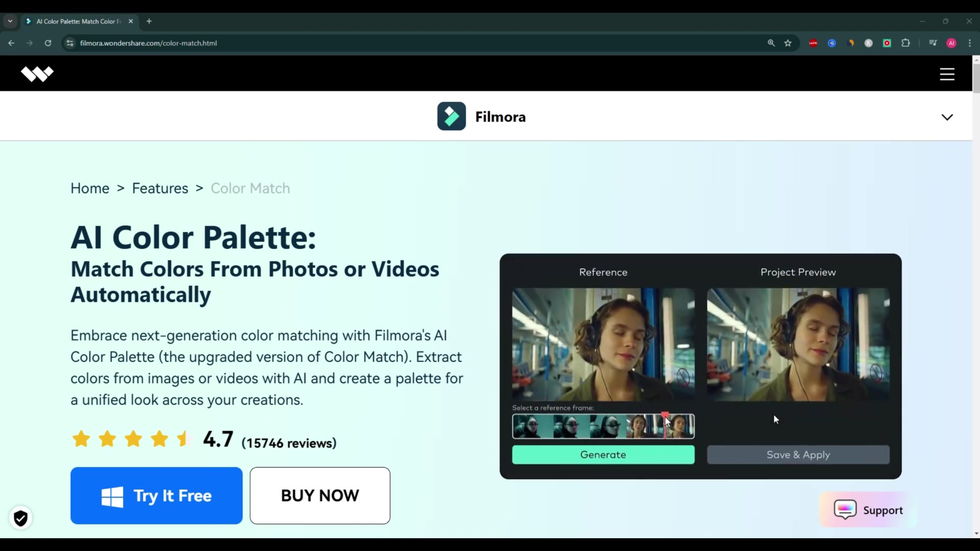Click the red playhead marker on frame strip
This screenshot has width=980, height=551.
coord(665,416)
